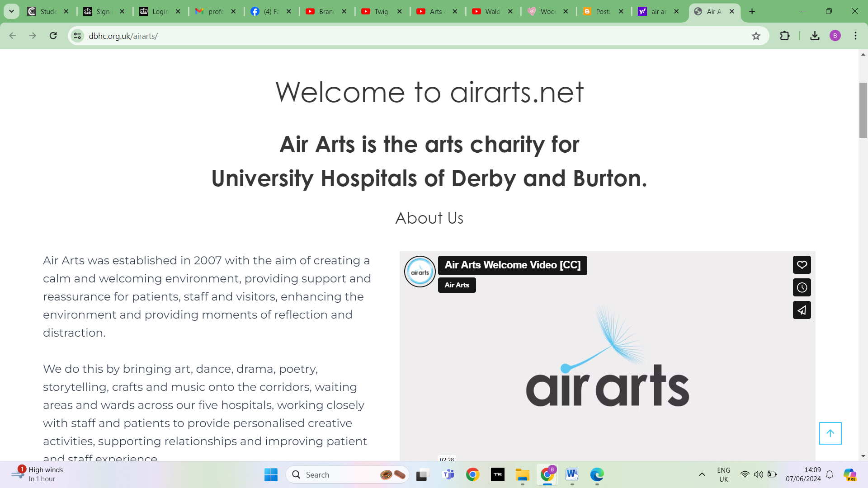
Task: Open Air Arts Welcome Video title link
Action: (512, 265)
